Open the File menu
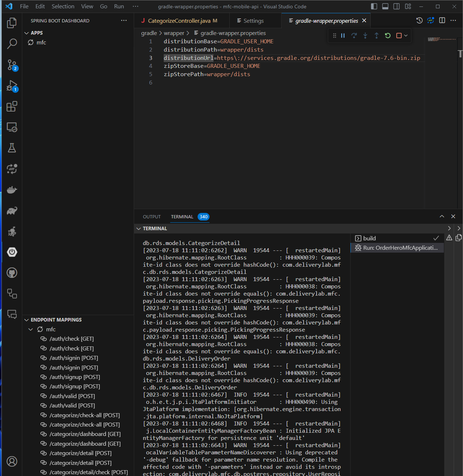Viewport: 463px width, 476px height. pyautogui.click(x=24, y=6)
